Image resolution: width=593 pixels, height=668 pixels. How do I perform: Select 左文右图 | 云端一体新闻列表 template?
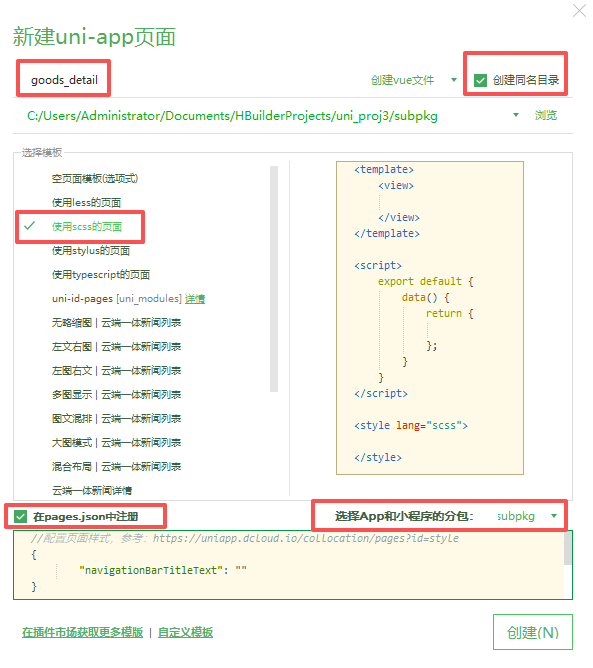(x=116, y=347)
